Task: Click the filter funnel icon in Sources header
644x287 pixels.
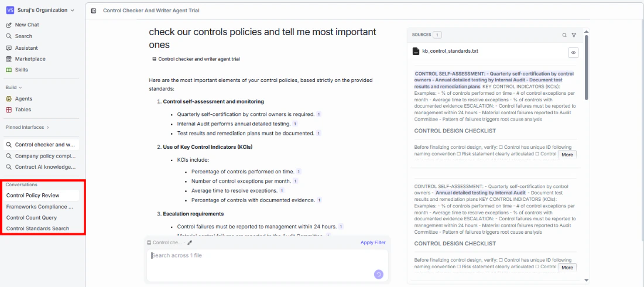Action: 574,35
